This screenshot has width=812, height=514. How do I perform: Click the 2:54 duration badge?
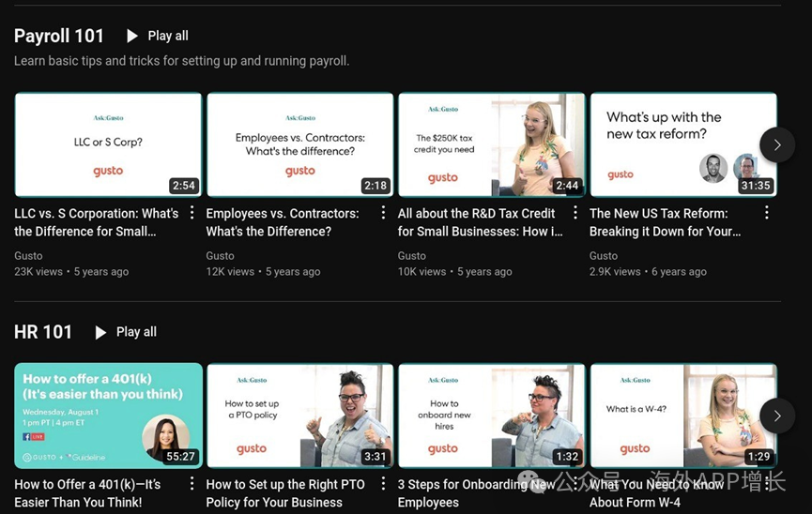184,186
